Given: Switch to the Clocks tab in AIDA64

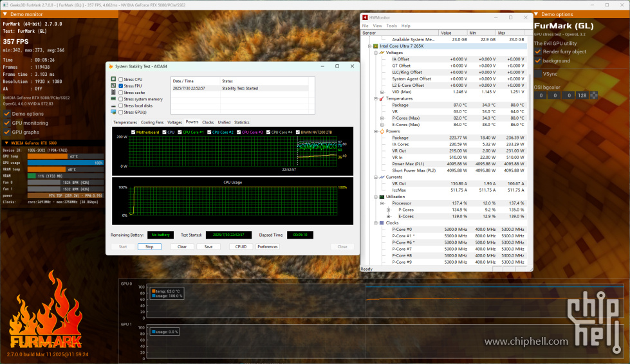Looking at the screenshot, I should coord(208,122).
